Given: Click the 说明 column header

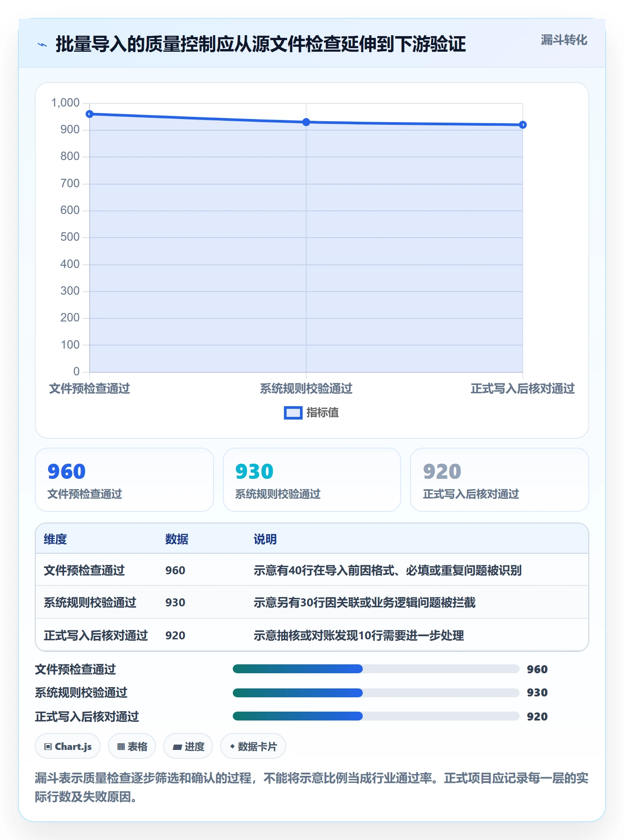Looking at the screenshot, I should tap(265, 539).
